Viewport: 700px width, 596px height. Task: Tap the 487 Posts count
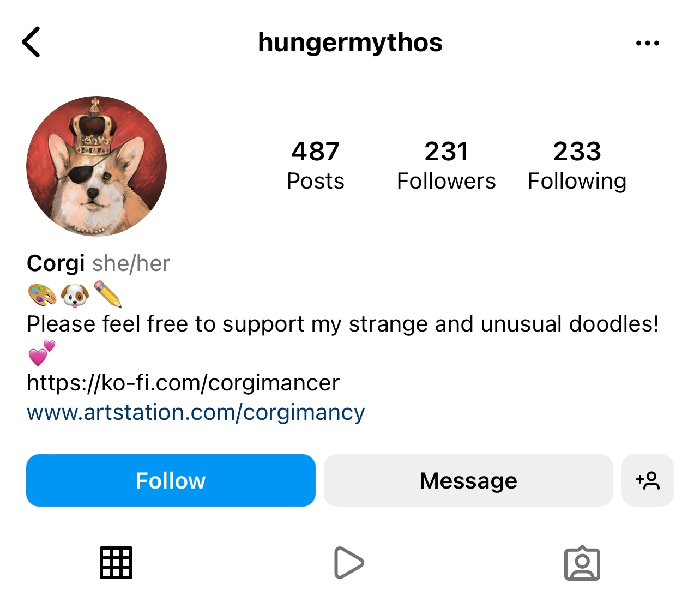click(x=315, y=166)
